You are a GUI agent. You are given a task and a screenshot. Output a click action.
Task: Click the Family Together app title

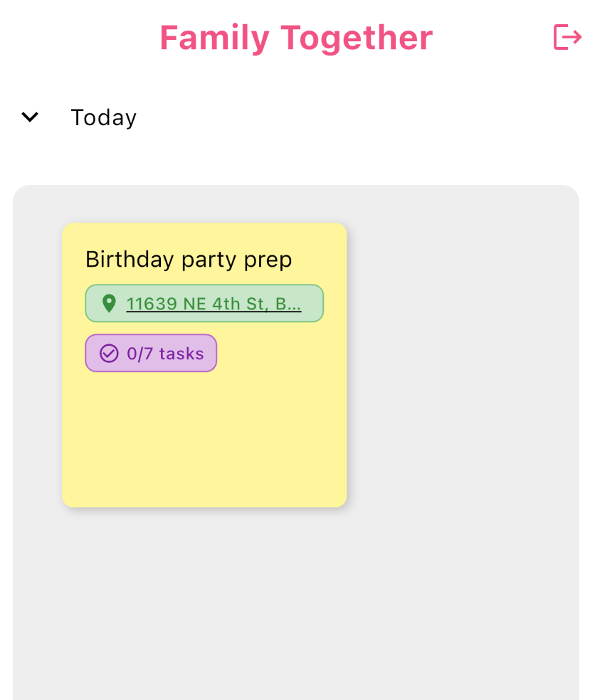(296, 38)
